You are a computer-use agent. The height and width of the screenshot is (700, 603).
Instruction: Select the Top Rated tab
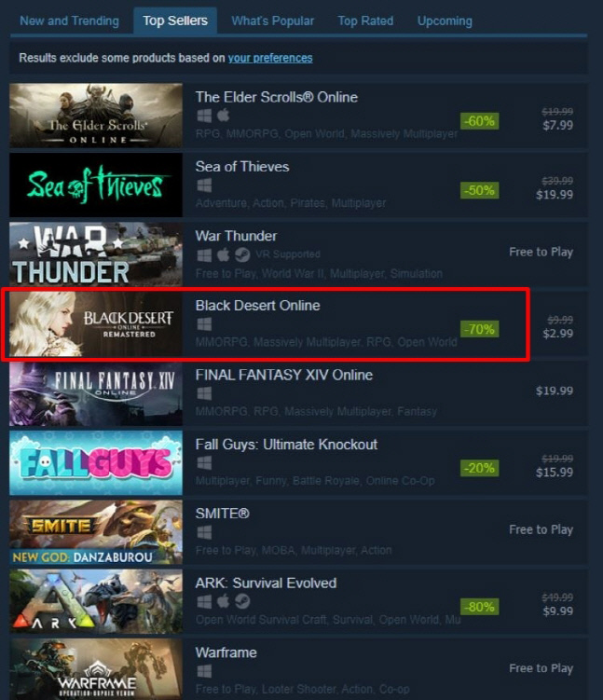click(365, 21)
